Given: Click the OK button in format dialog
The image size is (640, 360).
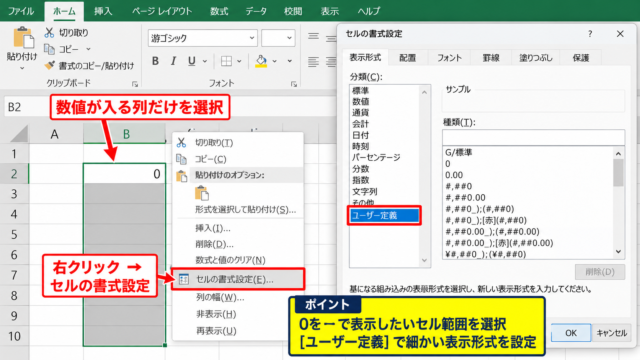Looking at the screenshot, I should (x=571, y=333).
